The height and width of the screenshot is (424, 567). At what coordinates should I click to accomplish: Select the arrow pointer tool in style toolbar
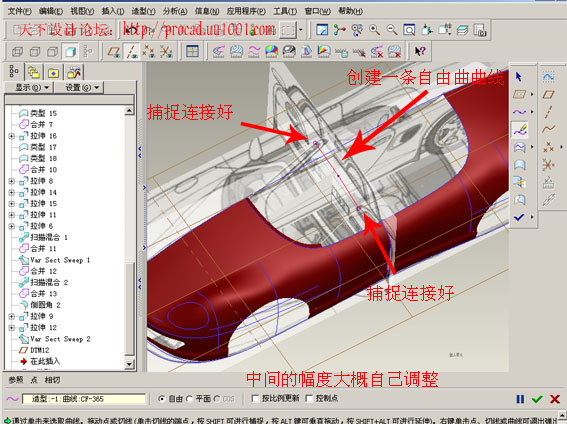[519, 77]
